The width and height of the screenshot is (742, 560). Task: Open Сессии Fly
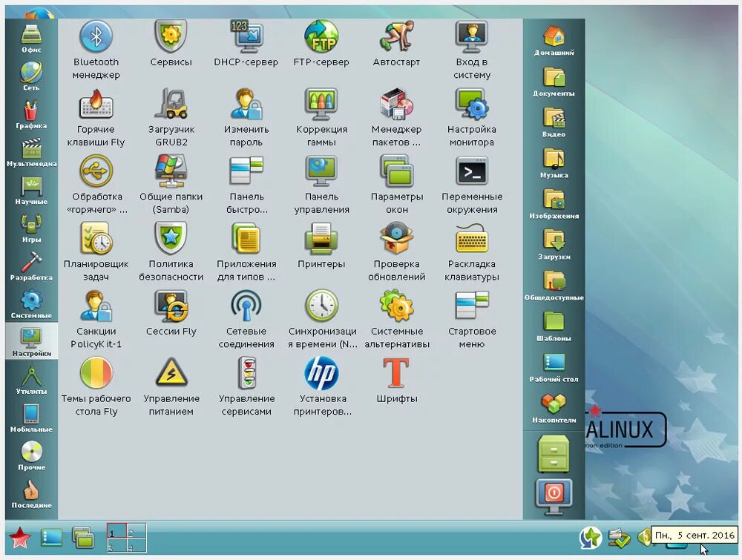tap(171, 313)
